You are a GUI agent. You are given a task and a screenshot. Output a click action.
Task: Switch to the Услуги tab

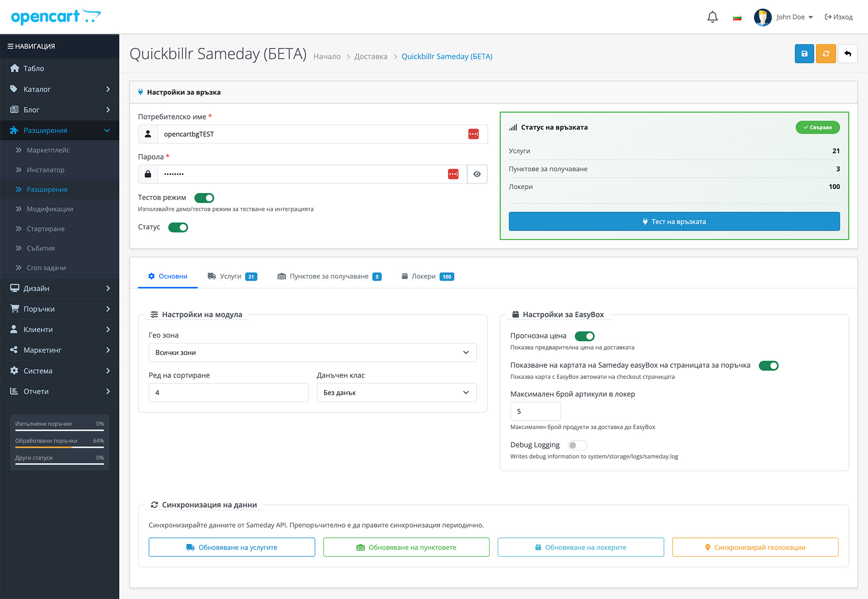coord(232,276)
